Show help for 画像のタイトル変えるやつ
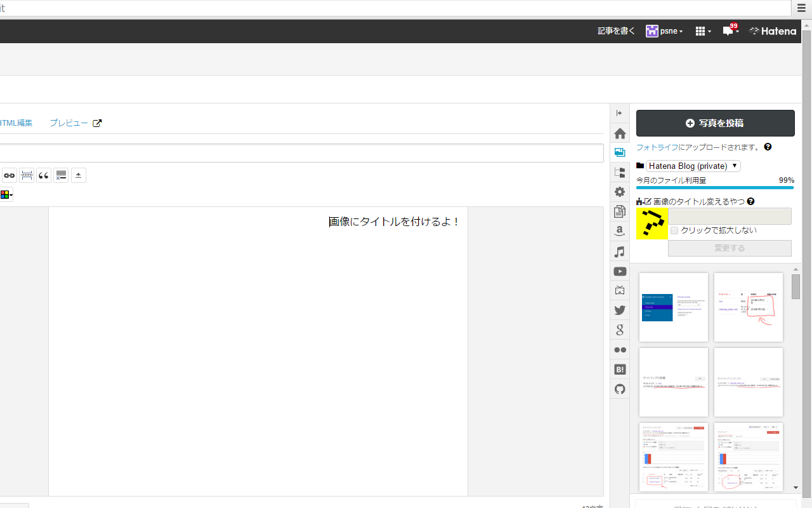The image size is (812, 508). [x=751, y=201]
